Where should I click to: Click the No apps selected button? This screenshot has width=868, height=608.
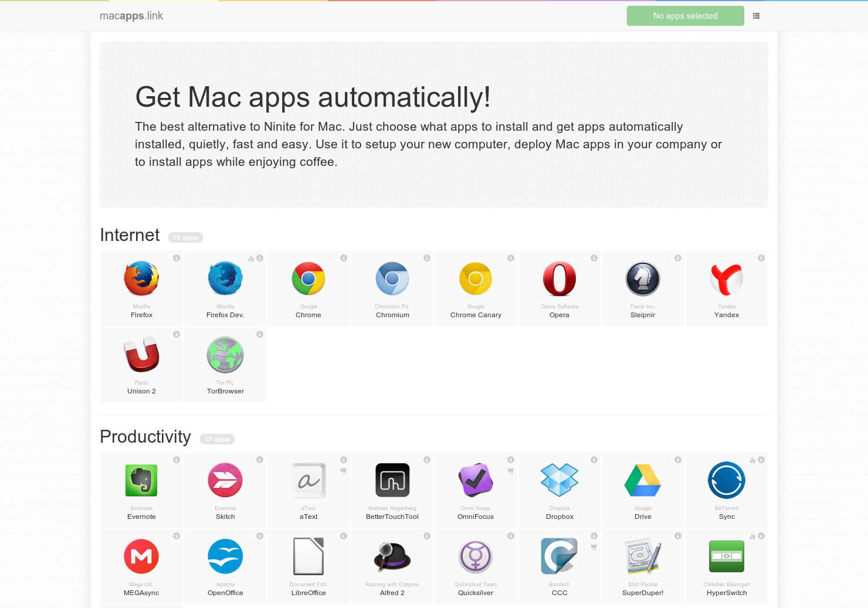(685, 15)
